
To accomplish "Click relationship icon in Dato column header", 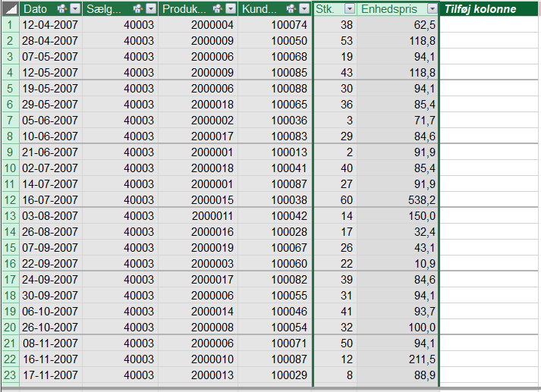I will (61, 9).
